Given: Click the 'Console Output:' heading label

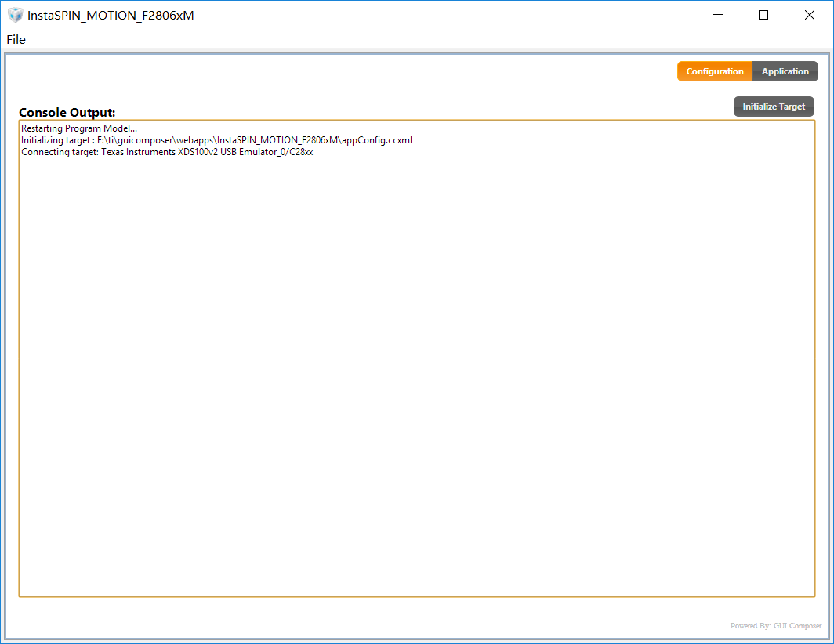Looking at the screenshot, I should 67,113.
